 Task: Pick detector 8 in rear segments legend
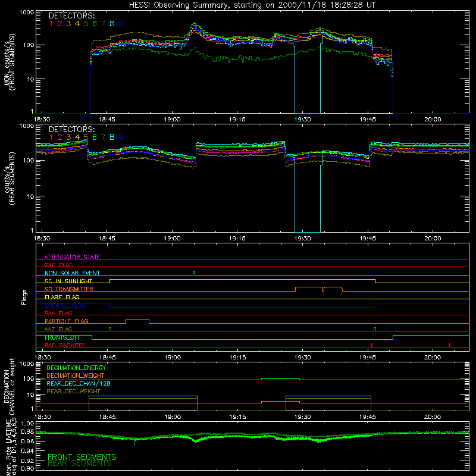(x=112, y=137)
